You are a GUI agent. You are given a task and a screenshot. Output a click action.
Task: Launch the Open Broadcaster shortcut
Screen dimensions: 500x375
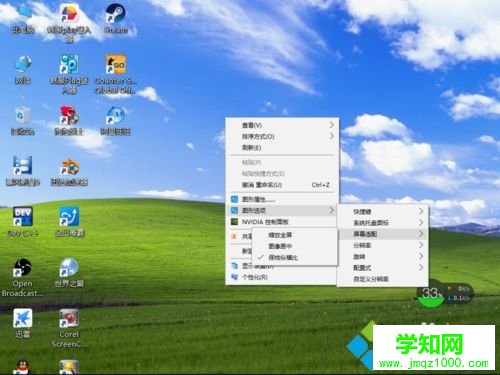tap(22, 277)
